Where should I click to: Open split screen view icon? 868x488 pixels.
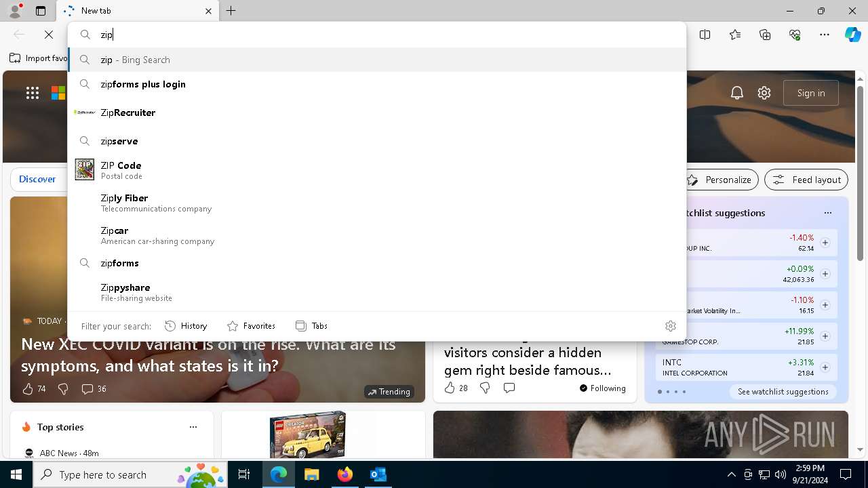click(x=705, y=35)
